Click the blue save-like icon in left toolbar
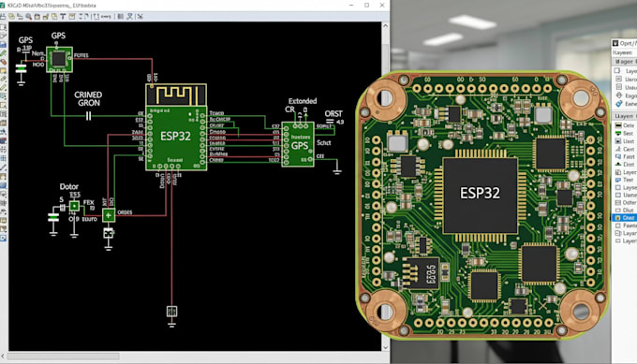 [x=3, y=44]
